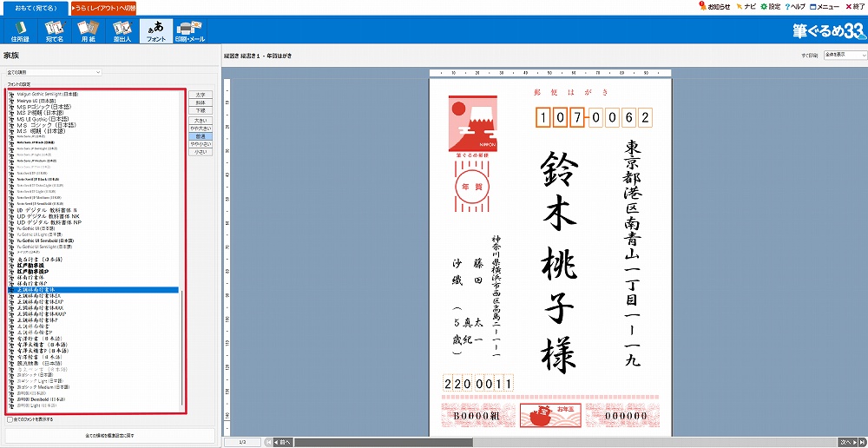Screen dimensions: 868x448
Task: Jump to last record with skip-forward arrow
Action: coord(863,443)
